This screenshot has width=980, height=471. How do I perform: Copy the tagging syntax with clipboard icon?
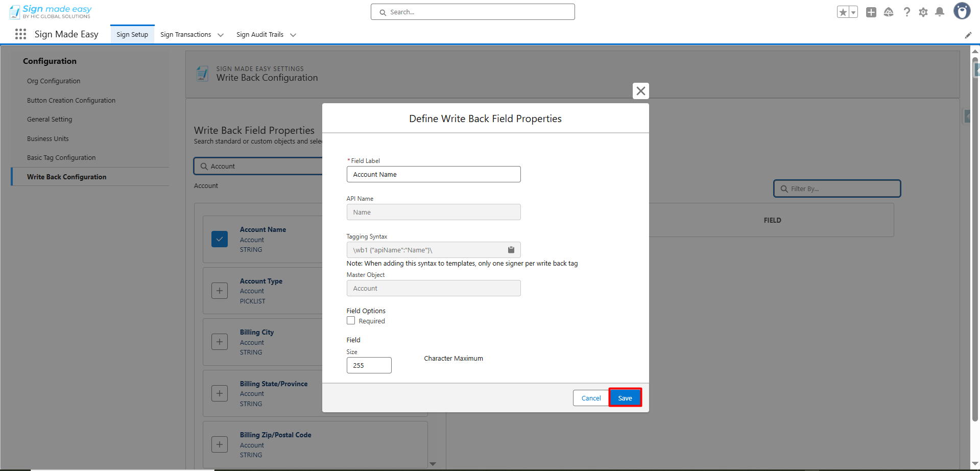click(511, 250)
